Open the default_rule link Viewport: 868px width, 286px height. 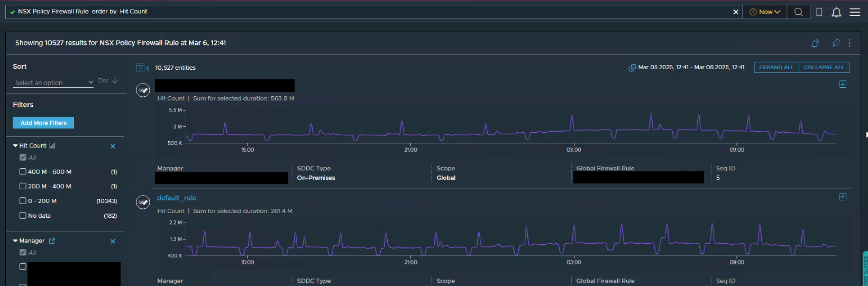pos(177,198)
